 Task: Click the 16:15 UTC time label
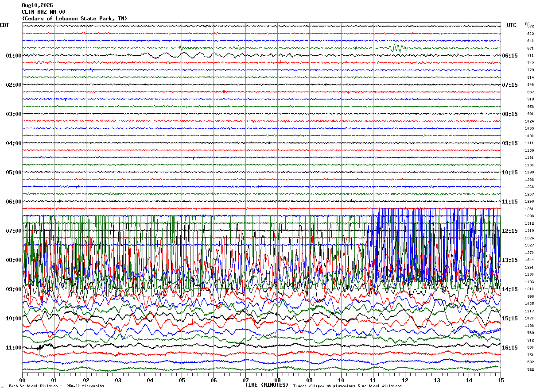tap(510, 348)
